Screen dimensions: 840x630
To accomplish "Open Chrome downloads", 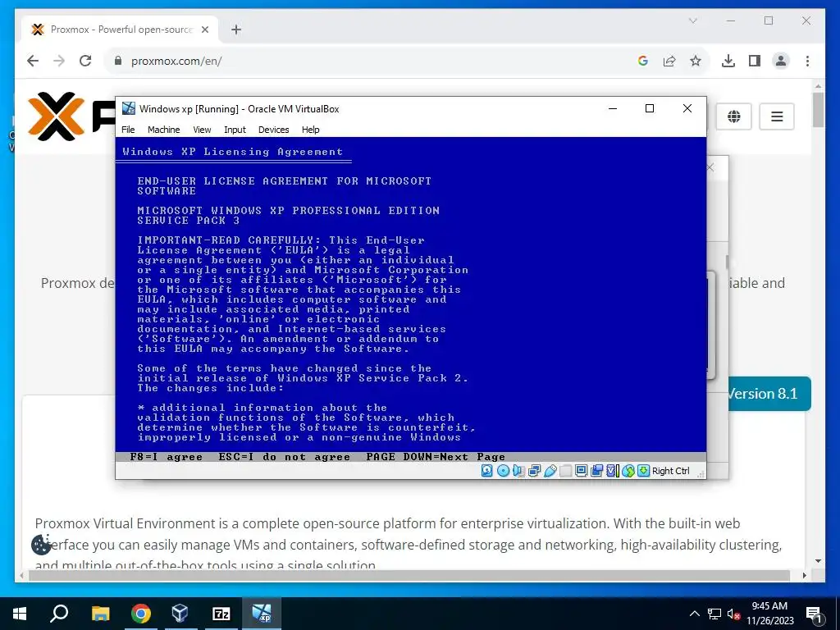I will point(728,61).
